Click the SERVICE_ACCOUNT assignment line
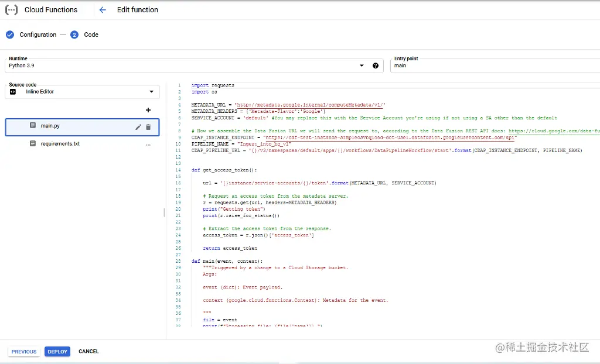Viewport: 600px width, 364px height. [x=374, y=118]
